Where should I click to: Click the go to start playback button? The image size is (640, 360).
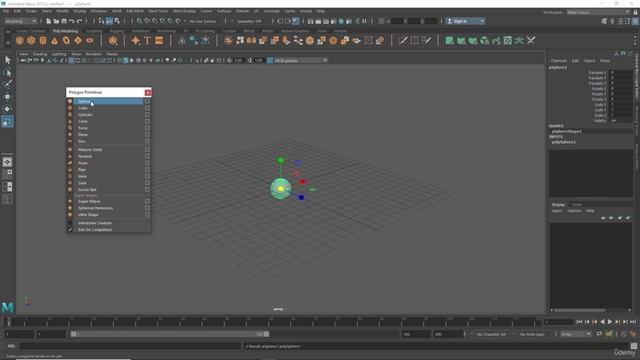(579, 322)
